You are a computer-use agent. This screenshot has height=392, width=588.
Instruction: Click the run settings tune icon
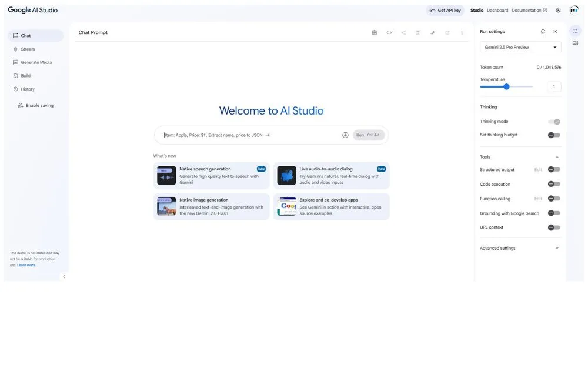coord(575,31)
